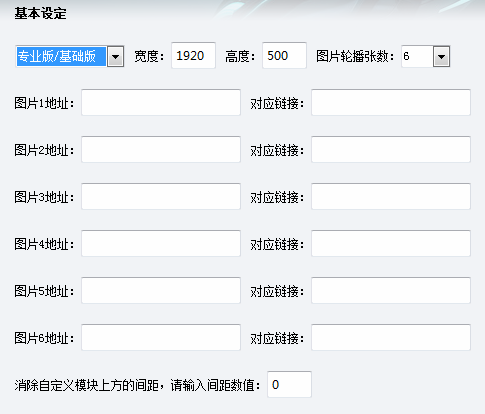
Task: Click 对应链接 field for image 4
Action: 391,243
